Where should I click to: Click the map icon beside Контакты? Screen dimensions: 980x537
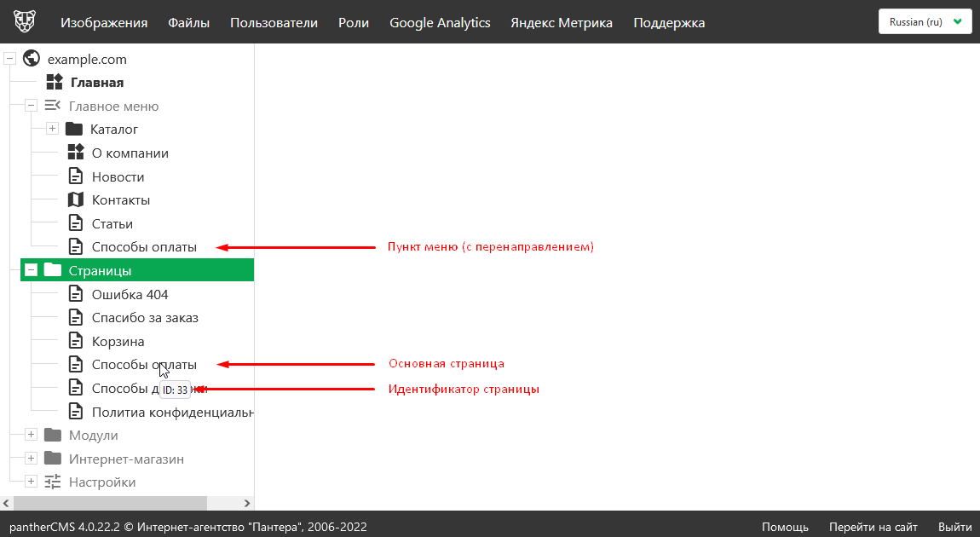click(76, 200)
